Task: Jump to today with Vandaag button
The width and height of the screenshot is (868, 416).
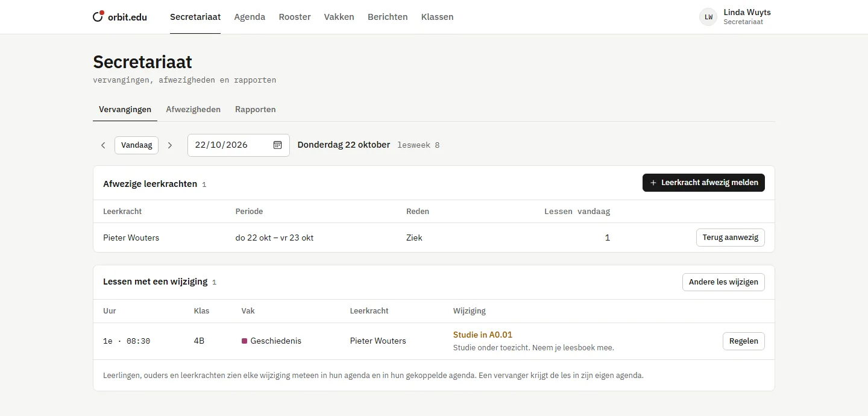Action: pyautogui.click(x=137, y=145)
